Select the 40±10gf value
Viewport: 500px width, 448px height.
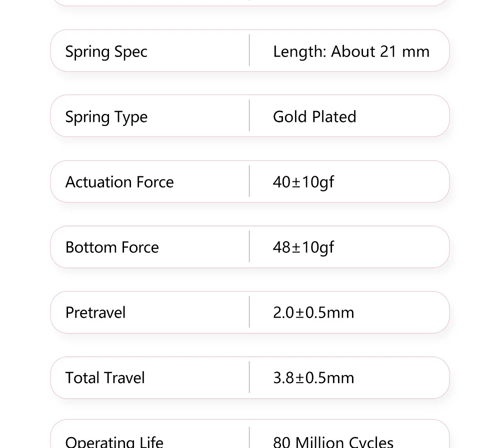[303, 182]
